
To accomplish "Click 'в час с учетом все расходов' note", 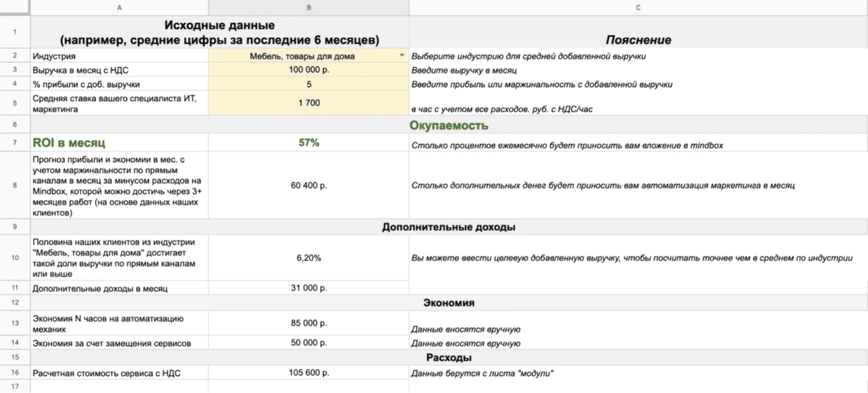I will tap(502, 109).
